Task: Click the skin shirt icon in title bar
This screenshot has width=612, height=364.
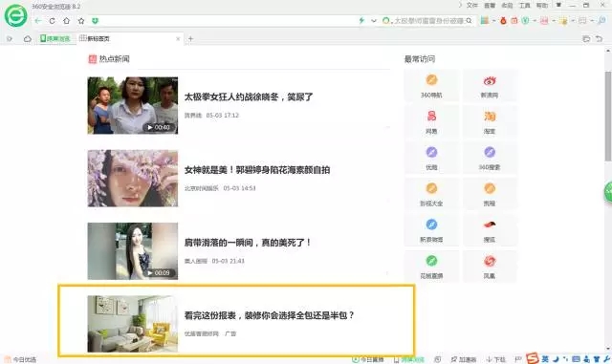Action: tap(558, 5)
